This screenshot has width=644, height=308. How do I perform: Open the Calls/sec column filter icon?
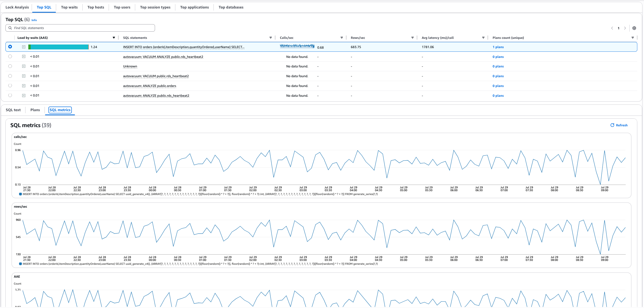(x=342, y=38)
